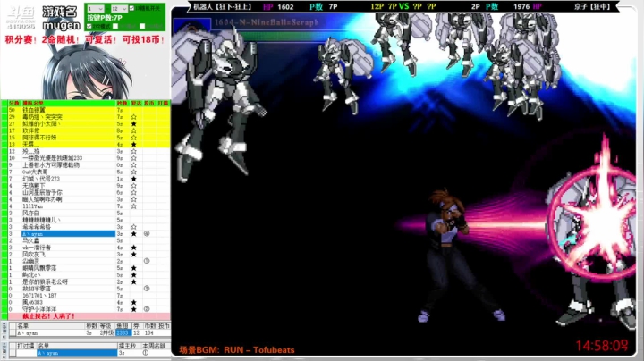The width and height of the screenshot is (644, 361).
Task: Click the filled star in the 守护小洋洋洋 row
Action: click(133, 309)
